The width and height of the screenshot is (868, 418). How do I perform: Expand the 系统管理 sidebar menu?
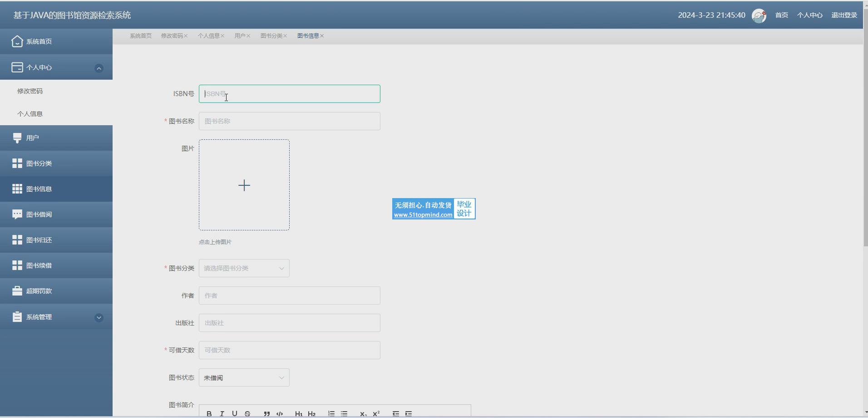[x=99, y=317]
